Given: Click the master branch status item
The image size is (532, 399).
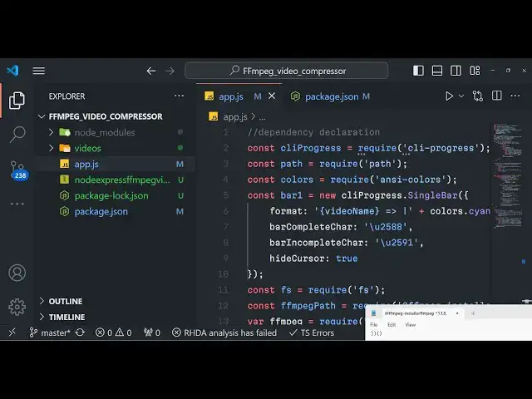Looking at the screenshot, I should coord(50,332).
